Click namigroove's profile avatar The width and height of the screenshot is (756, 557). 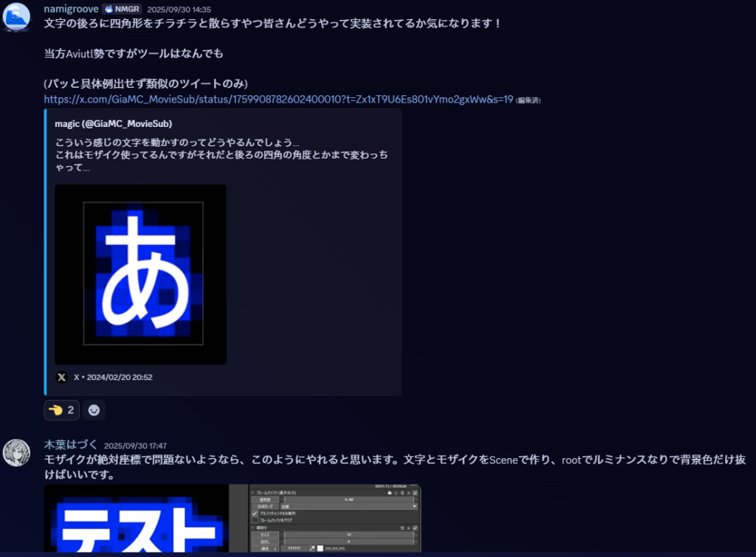[x=16, y=16]
